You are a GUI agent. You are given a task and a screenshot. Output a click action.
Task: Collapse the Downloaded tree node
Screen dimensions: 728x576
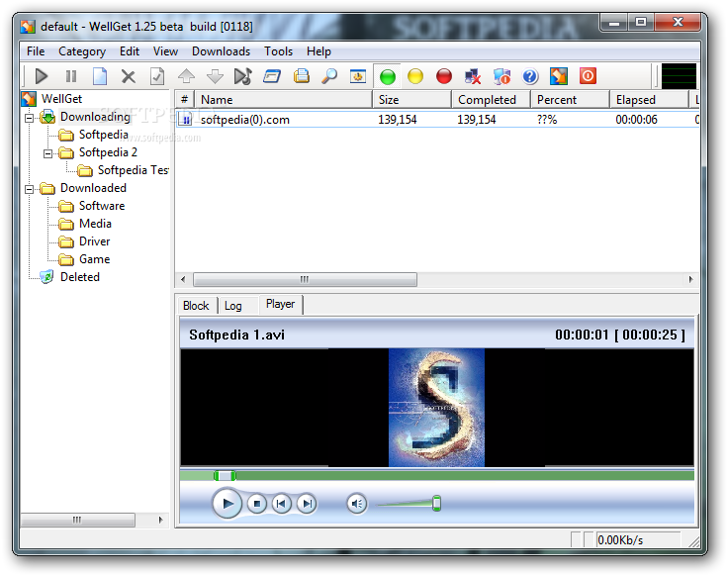click(x=30, y=189)
